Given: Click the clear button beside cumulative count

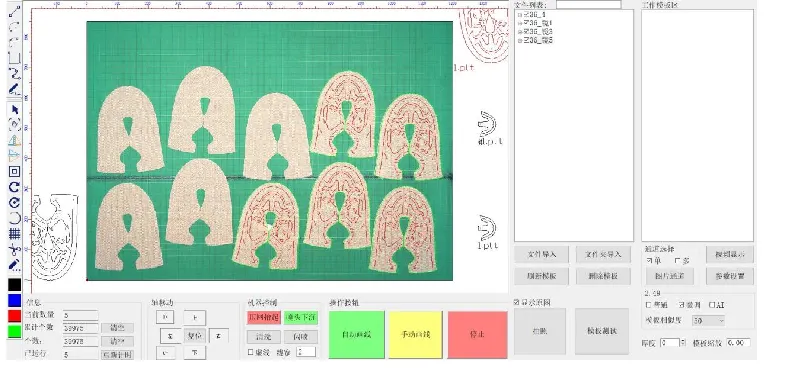Looking at the screenshot, I should pyautogui.click(x=117, y=328).
